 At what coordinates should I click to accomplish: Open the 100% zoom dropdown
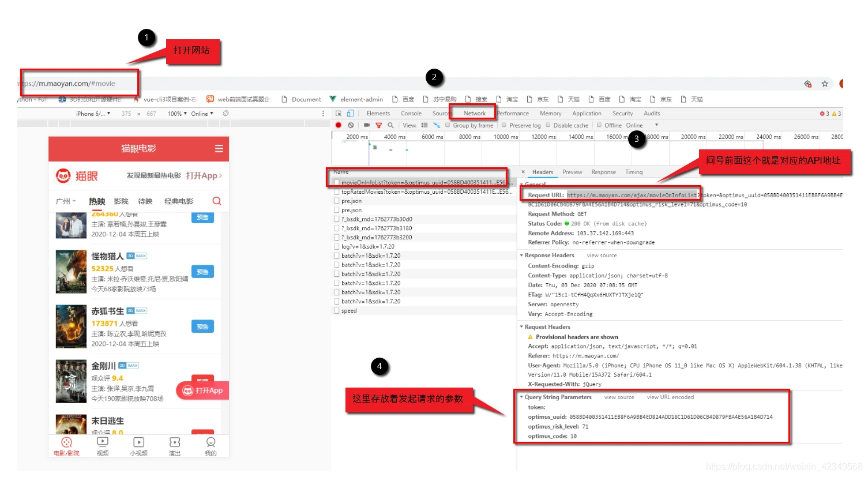(x=177, y=114)
